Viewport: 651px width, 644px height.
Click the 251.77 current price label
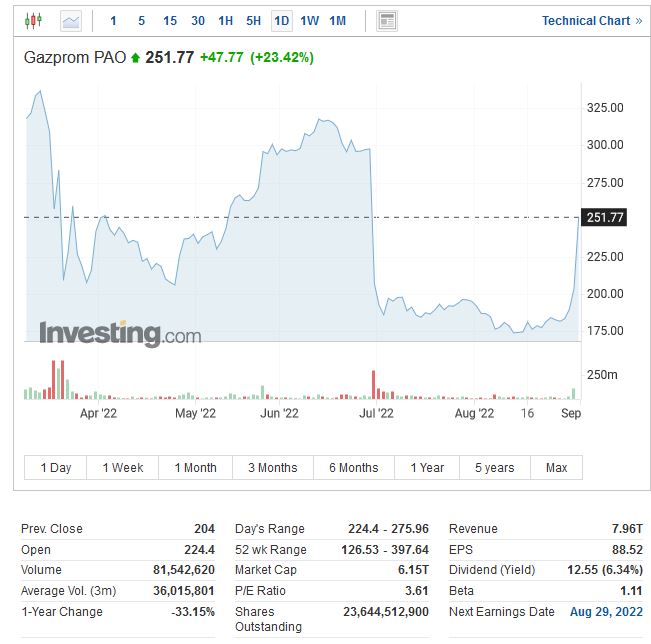pos(605,218)
